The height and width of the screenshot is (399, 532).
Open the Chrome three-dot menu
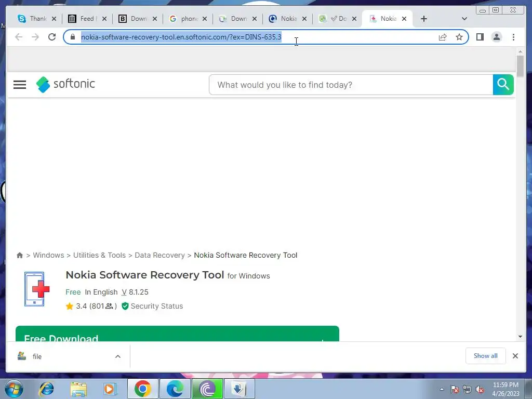[513, 37]
